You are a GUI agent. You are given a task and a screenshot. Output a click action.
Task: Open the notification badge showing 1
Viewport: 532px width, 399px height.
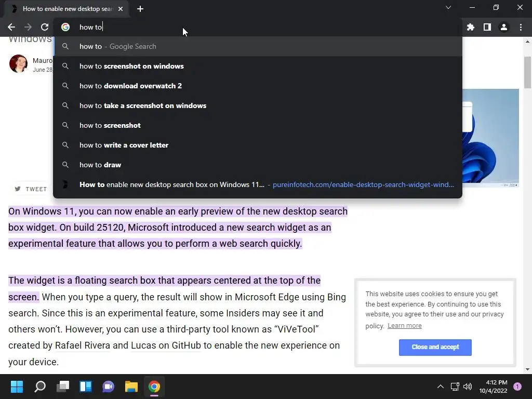coord(517,387)
